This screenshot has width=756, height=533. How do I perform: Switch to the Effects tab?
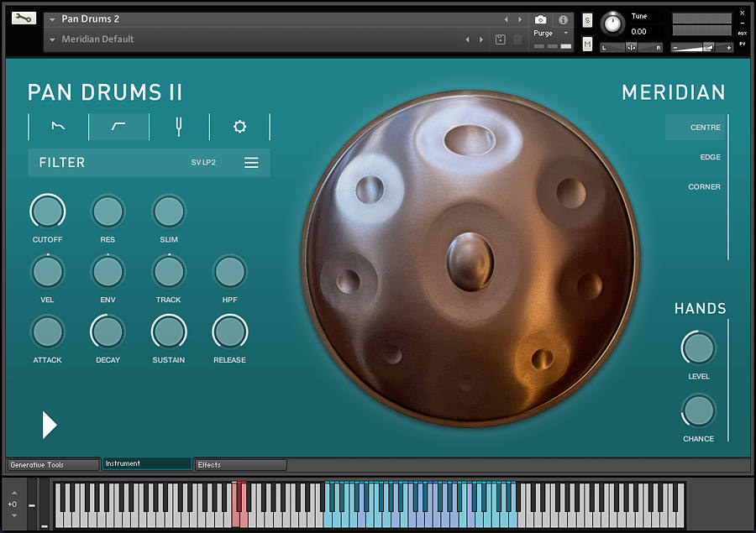[x=240, y=465]
